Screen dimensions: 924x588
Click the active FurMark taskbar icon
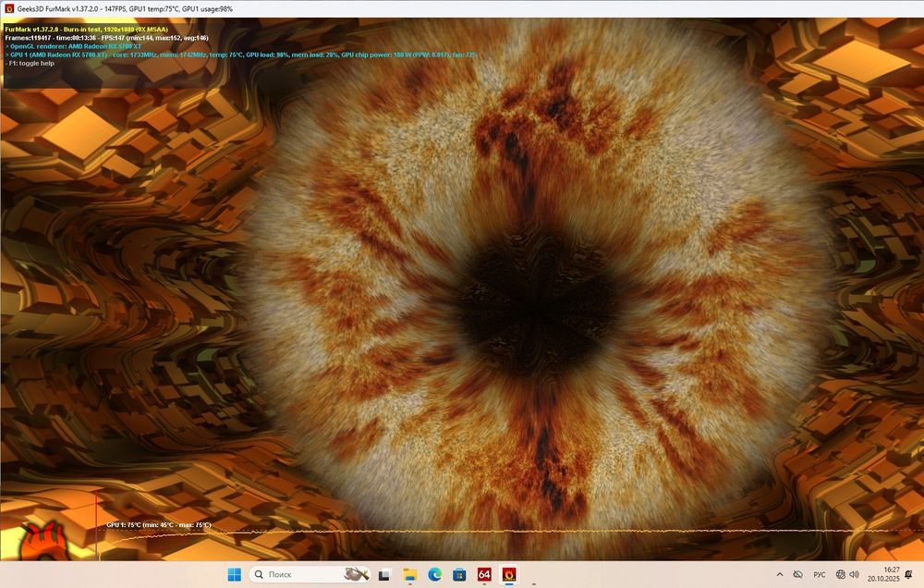(x=509, y=574)
